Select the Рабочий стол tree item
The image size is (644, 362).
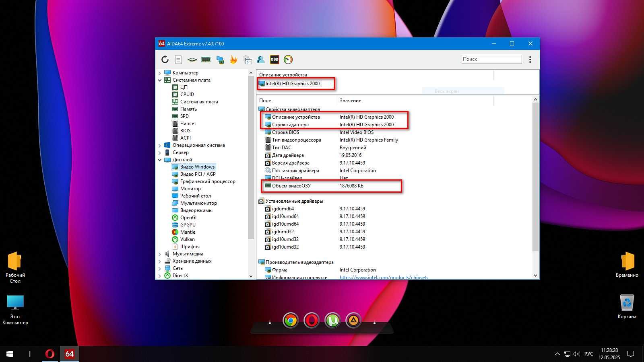coord(195,196)
